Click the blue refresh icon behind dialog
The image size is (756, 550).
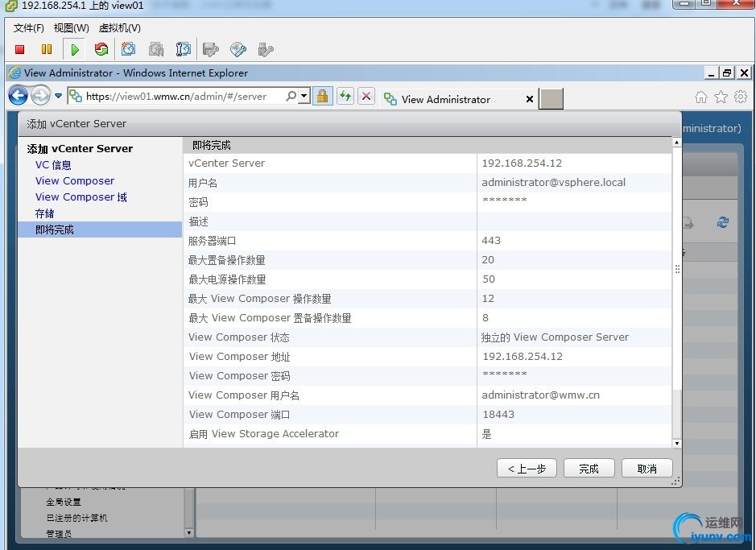[722, 222]
